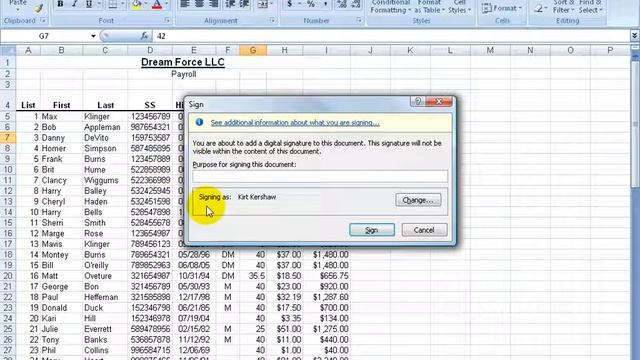Image resolution: width=640 pixels, height=360 pixels.
Task: Apply Comma Style number format
Action: (x=325, y=4)
